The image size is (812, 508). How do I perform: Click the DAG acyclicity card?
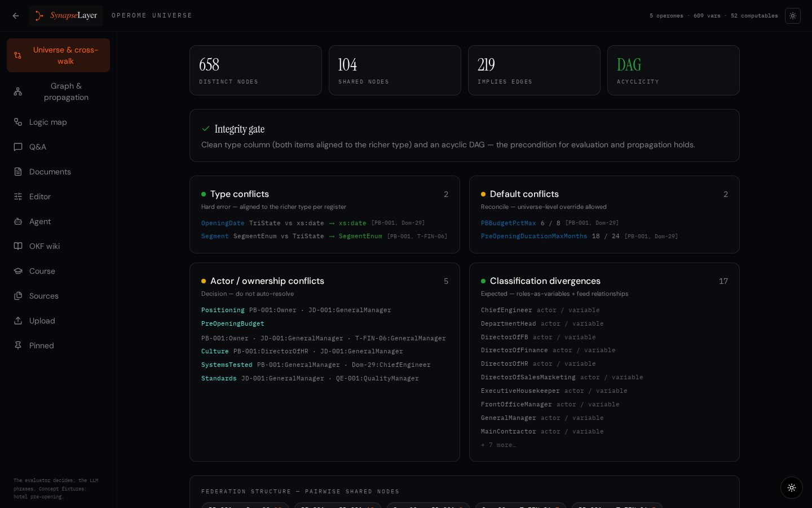click(x=673, y=70)
